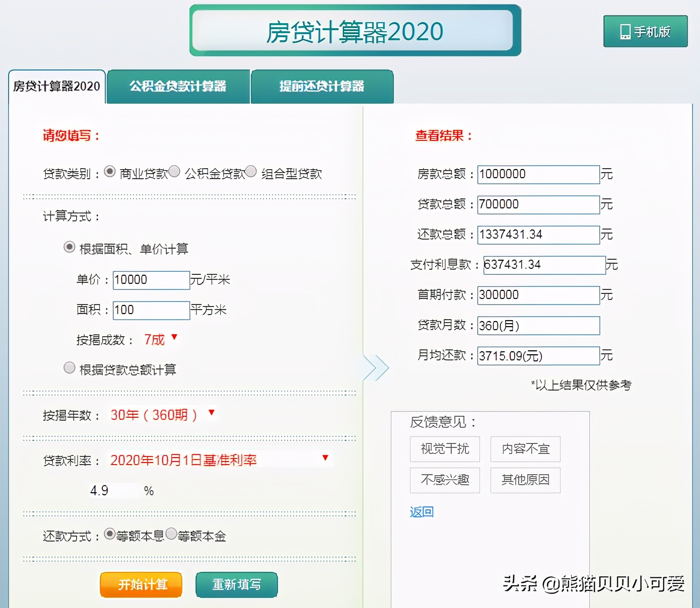
Task: Open the 手机版 mobile version button
Action: tap(645, 31)
